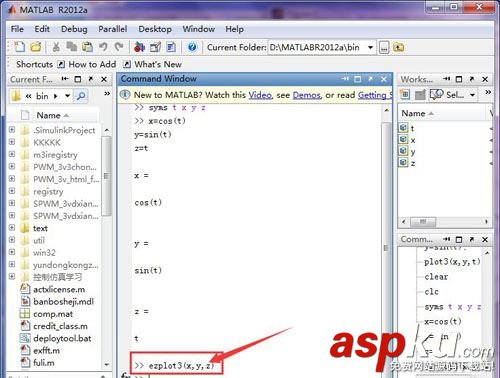Expand the util folder
Viewport: 500px width, 378px height.
12,240
